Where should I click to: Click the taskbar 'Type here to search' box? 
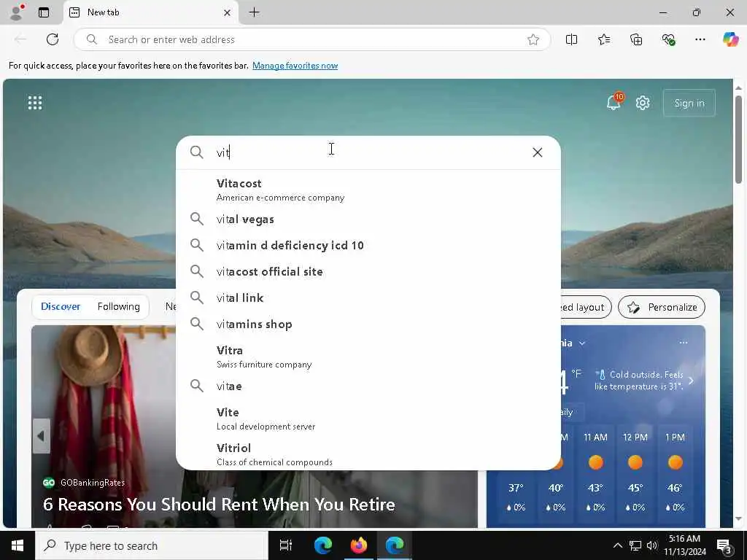tap(152, 545)
